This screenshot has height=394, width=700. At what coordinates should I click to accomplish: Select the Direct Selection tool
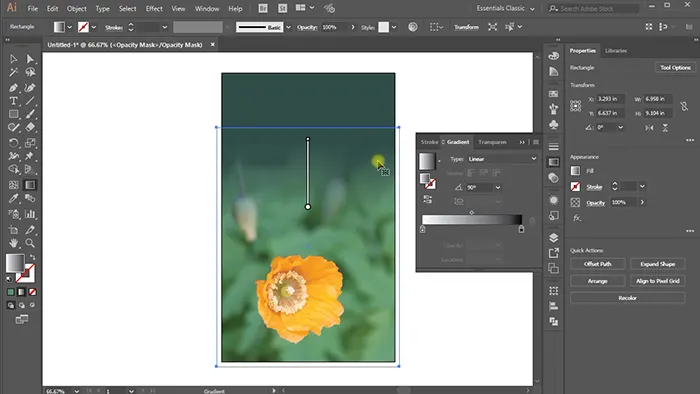point(30,59)
